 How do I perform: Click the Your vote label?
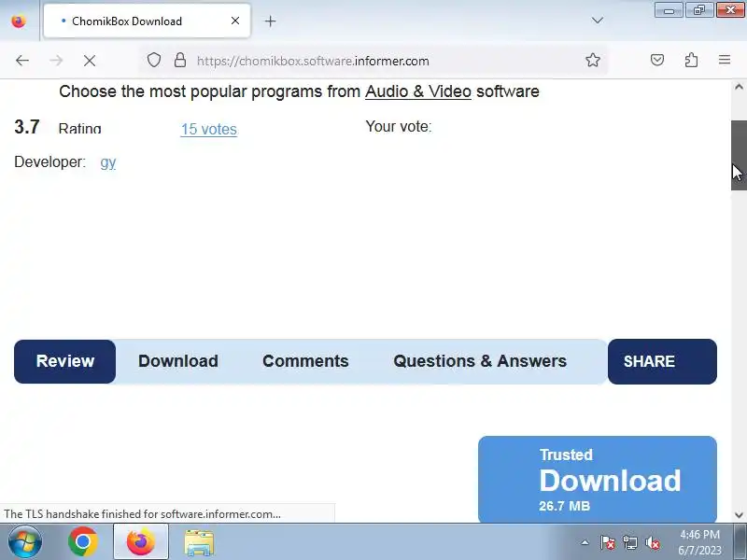tap(399, 127)
